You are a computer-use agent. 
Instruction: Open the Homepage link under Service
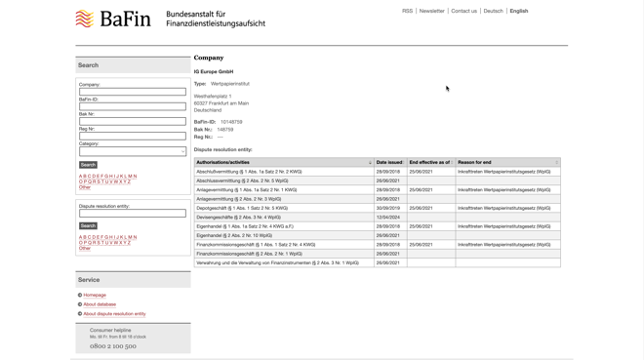(x=95, y=295)
